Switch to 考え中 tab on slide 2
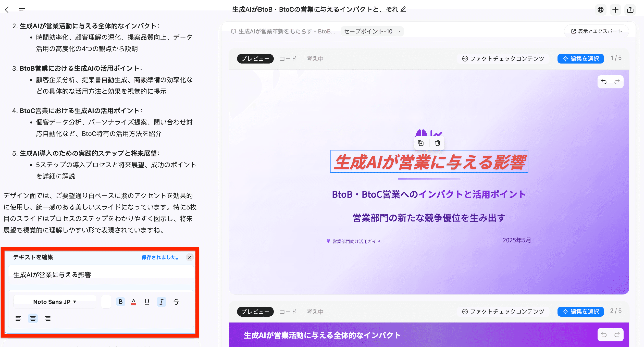The height and width of the screenshot is (347, 644). (x=315, y=312)
